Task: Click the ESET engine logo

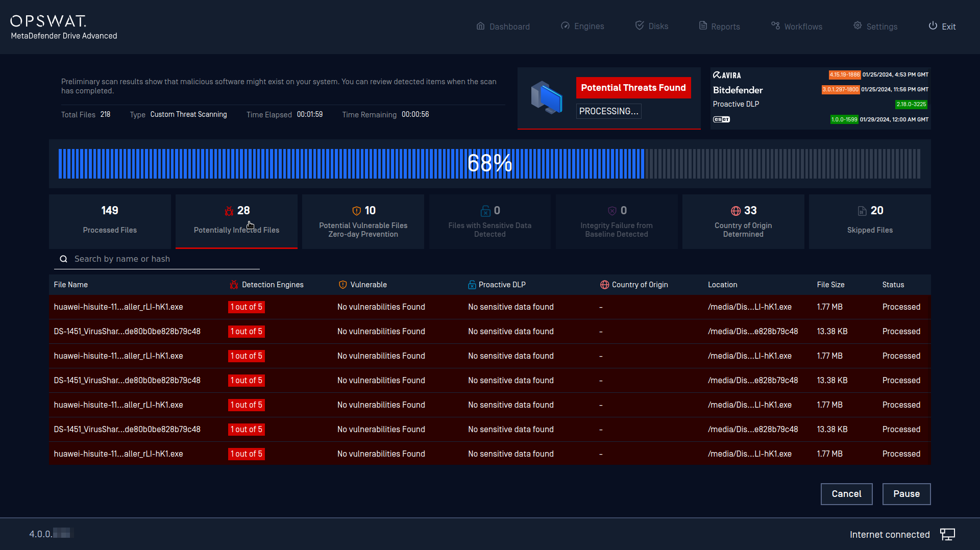Action: coord(721,119)
